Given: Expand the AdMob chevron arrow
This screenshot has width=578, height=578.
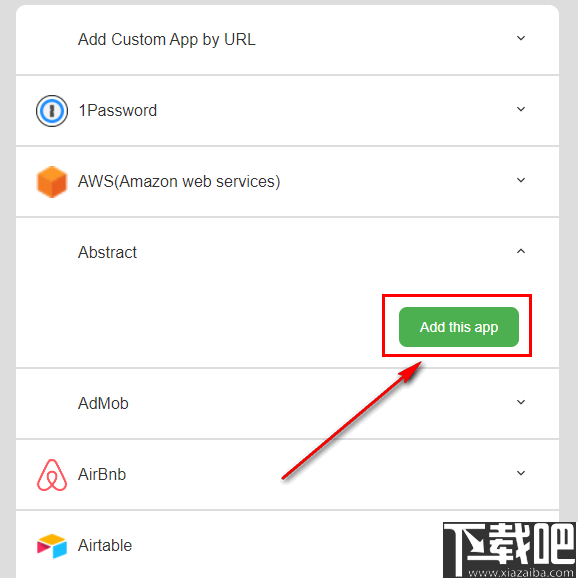Looking at the screenshot, I should 520,402.
